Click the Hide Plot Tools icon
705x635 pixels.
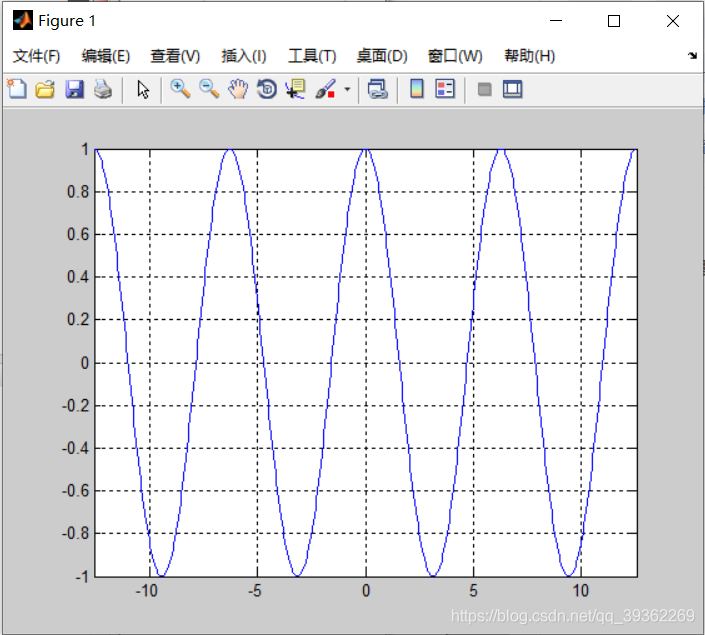tap(484, 89)
